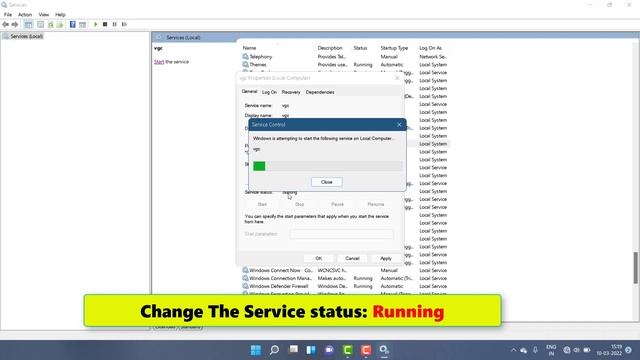Click the Start parameters input field
640x360 pixels.
(x=342, y=234)
